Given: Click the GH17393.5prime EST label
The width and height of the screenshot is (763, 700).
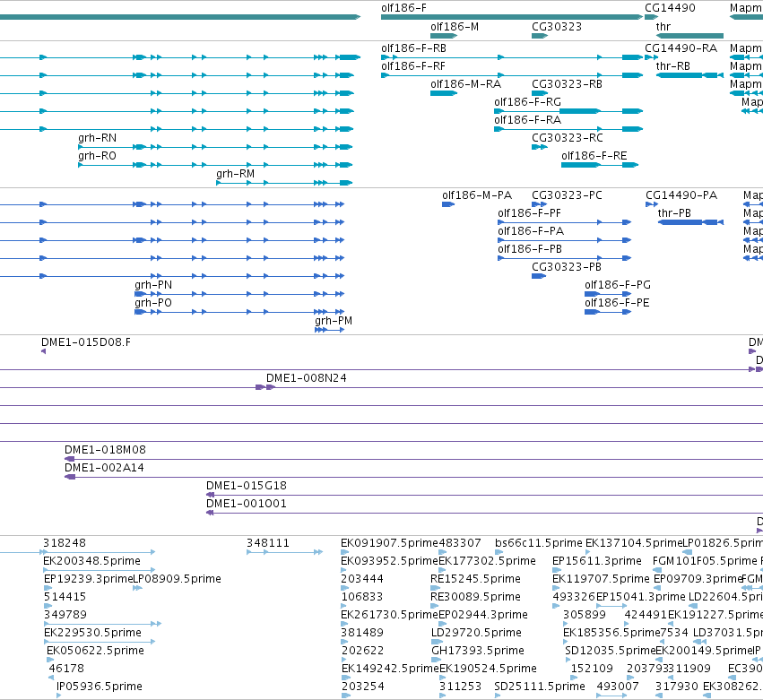Looking at the screenshot, I should click(x=478, y=652).
